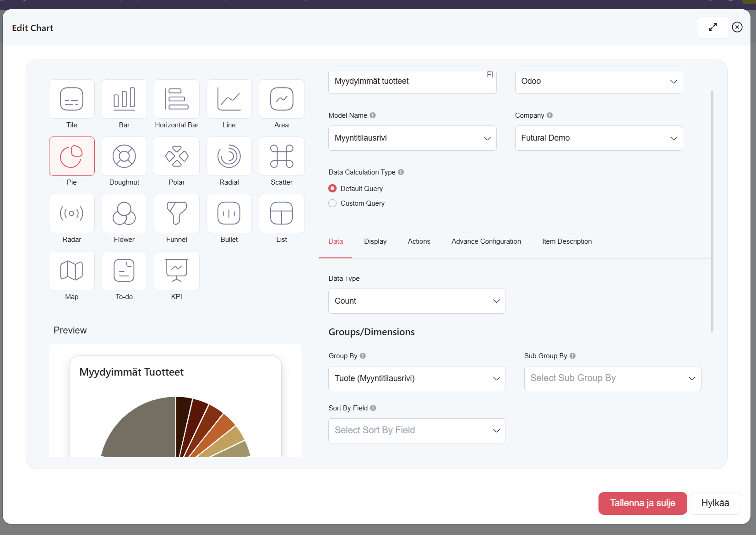
Task: Select the Flower chart icon
Action: (124, 213)
